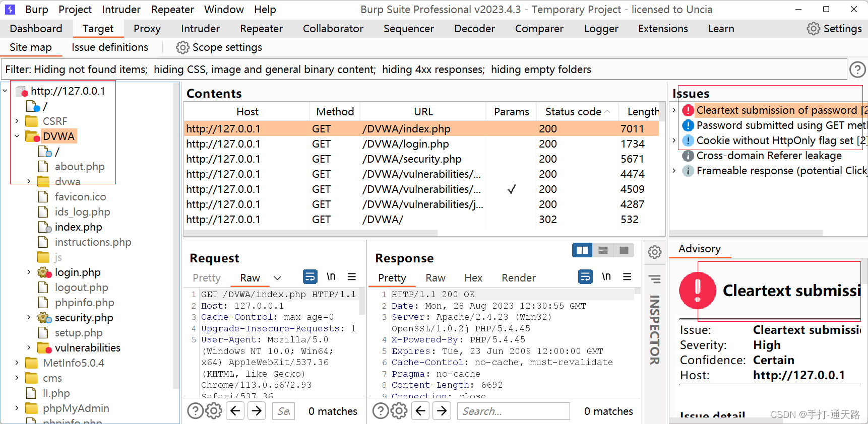Image resolution: width=868 pixels, height=424 pixels.
Task: Open Request panel hamburger menu icon
Action: tap(352, 276)
